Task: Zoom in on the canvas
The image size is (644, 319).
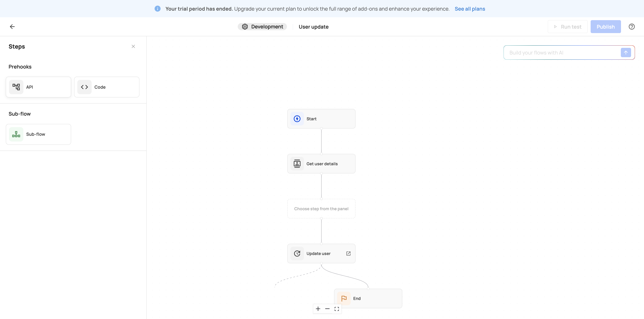Action: pos(318,309)
